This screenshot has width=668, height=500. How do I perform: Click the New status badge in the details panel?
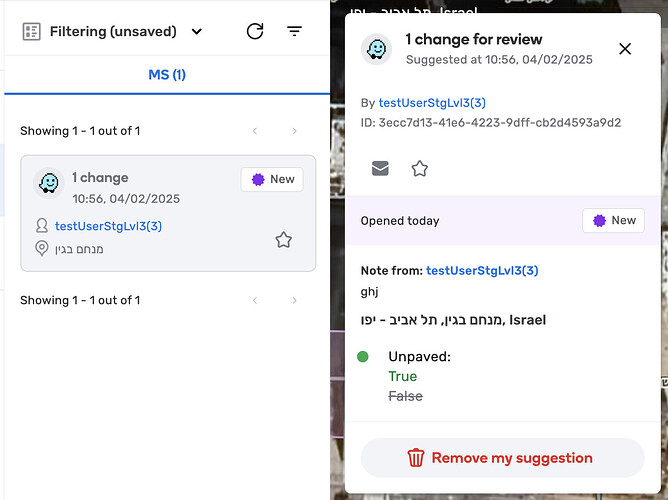click(613, 220)
